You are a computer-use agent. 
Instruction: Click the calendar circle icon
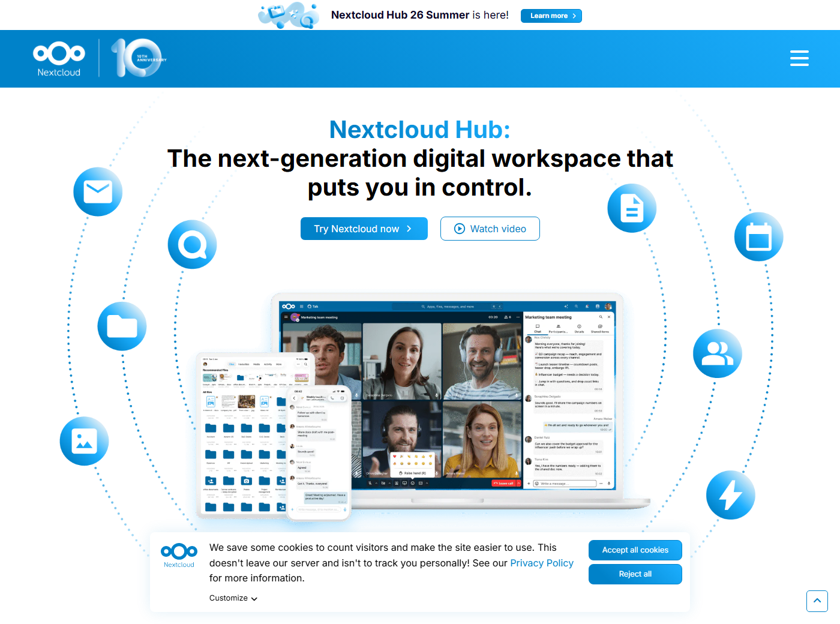click(x=758, y=236)
